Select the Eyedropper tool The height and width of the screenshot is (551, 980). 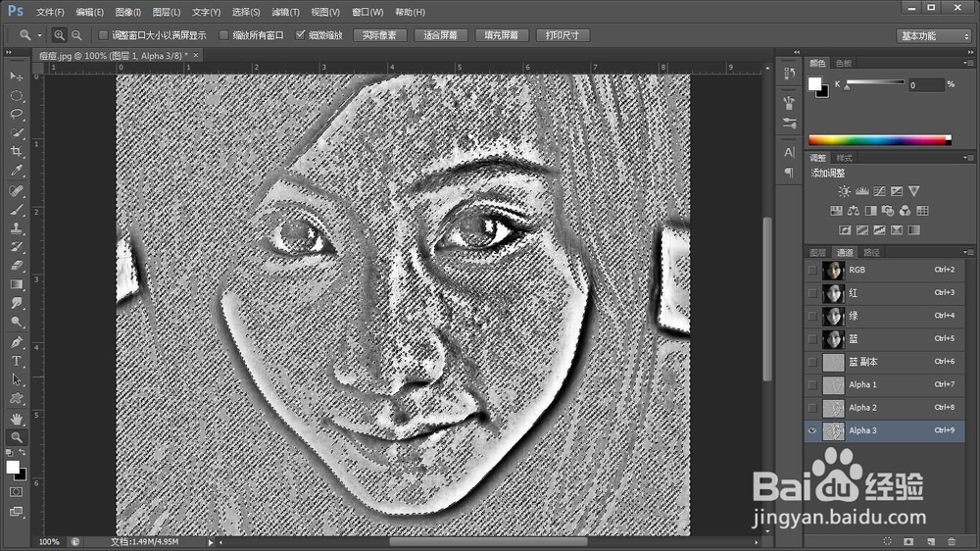coord(17,171)
